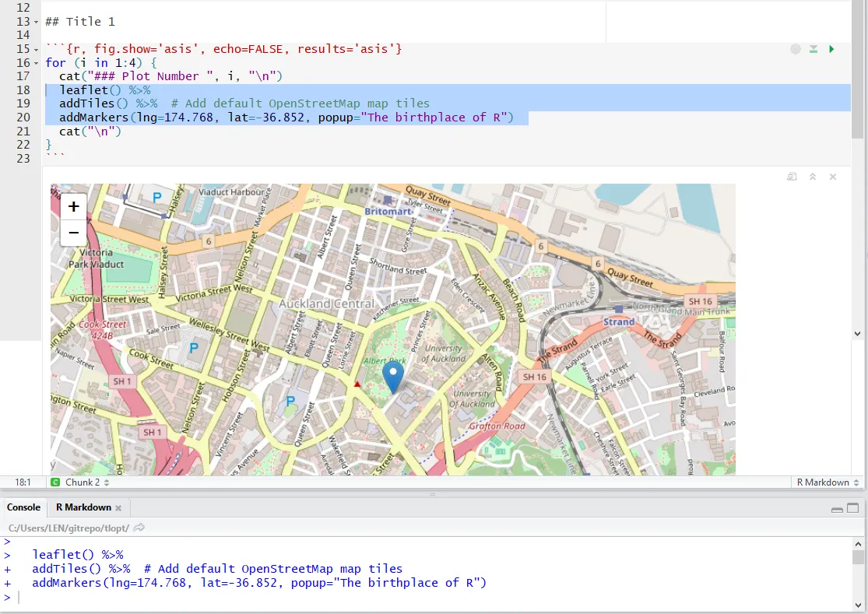Run current chunk green play button

pos(831,49)
